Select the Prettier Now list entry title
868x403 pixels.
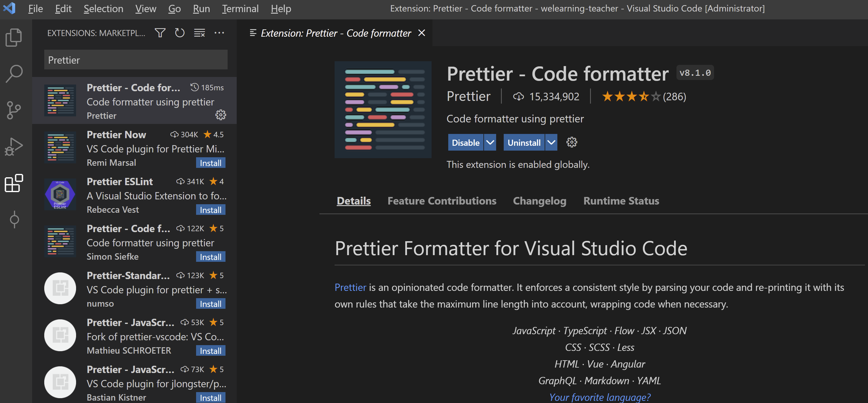click(116, 135)
